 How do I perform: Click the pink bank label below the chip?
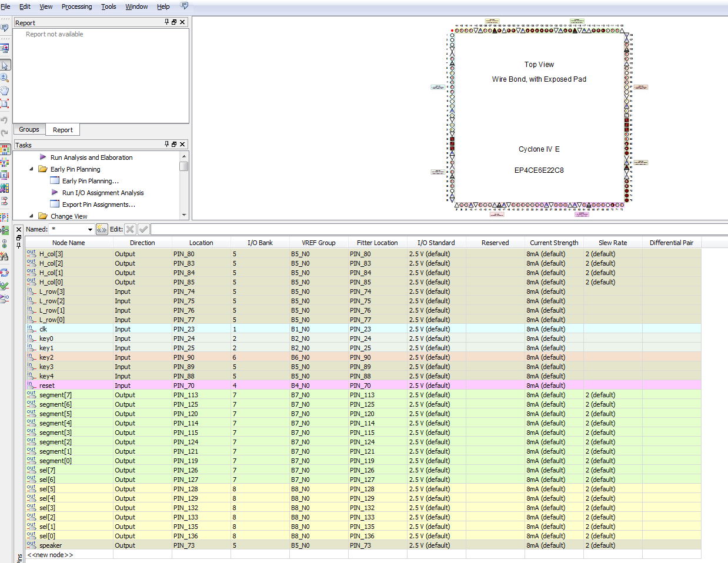tap(582, 215)
